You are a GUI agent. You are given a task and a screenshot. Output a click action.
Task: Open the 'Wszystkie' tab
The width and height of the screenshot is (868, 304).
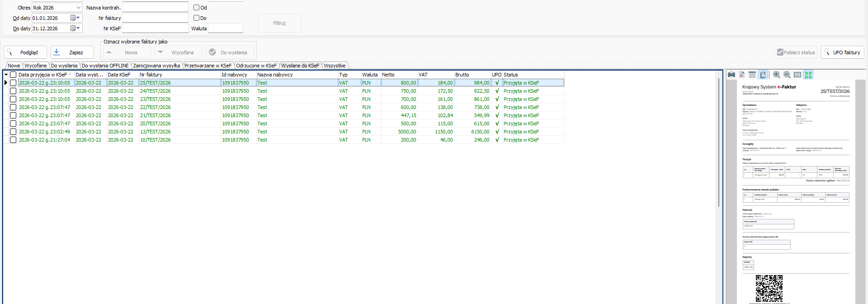coord(335,66)
